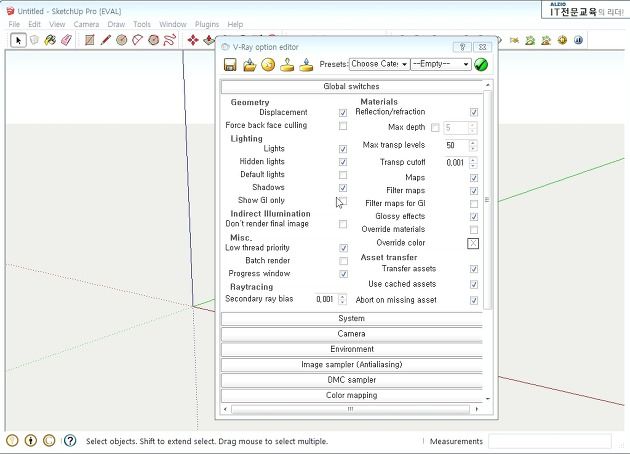
Task: Expand the DMC sampler rollout
Action: (352, 380)
